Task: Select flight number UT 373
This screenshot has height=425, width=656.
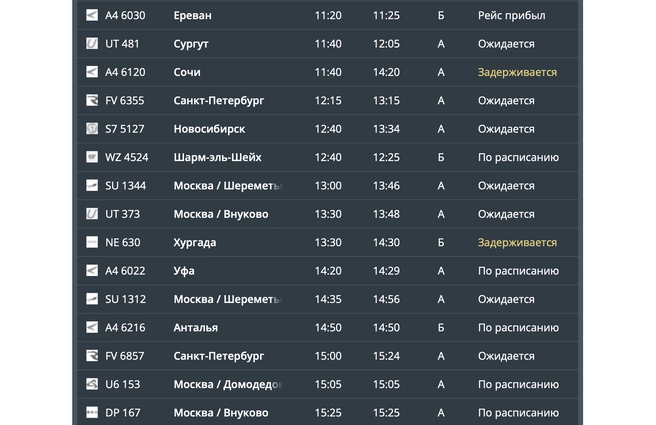Action: (x=123, y=214)
